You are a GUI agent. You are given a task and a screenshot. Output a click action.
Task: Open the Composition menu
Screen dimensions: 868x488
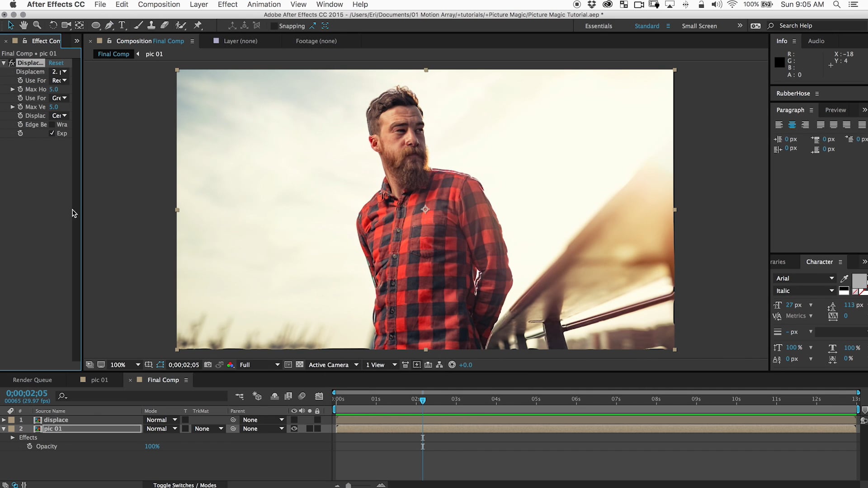[159, 5]
